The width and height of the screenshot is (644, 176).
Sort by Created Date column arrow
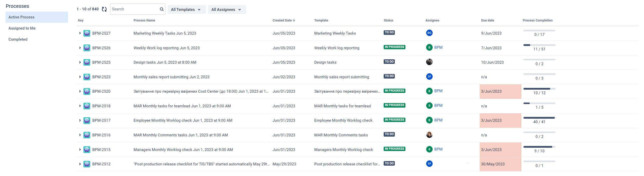point(294,20)
